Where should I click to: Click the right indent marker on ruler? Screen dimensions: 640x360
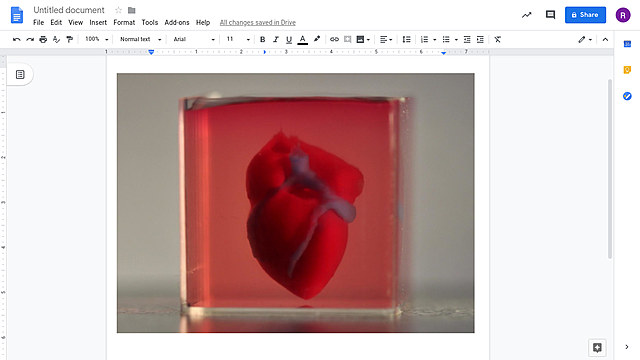point(444,53)
